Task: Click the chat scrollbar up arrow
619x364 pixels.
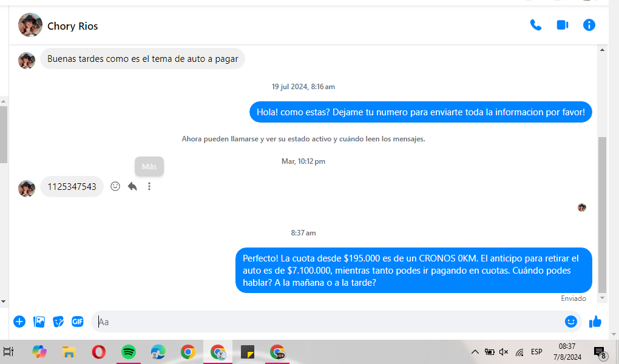Action: coord(603,50)
